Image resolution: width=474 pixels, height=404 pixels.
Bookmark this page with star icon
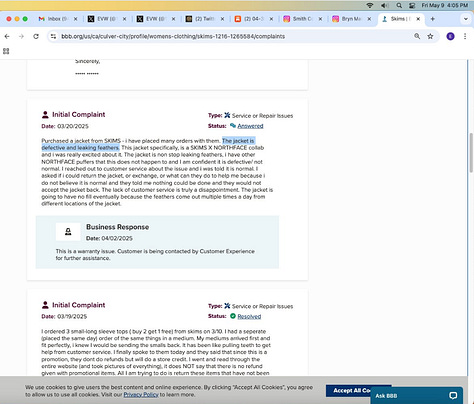pyautogui.click(x=430, y=36)
